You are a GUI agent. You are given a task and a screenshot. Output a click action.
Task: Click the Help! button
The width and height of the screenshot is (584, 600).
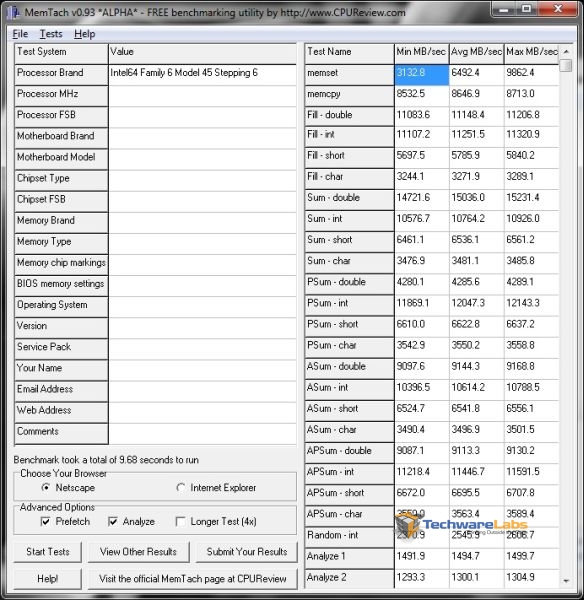click(47, 579)
